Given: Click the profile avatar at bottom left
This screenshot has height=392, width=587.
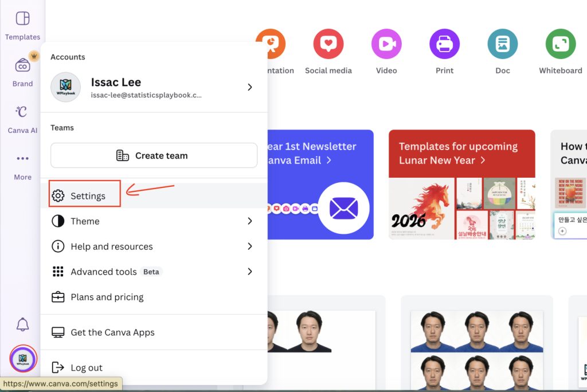Looking at the screenshot, I should pyautogui.click(x=23, y=359).
